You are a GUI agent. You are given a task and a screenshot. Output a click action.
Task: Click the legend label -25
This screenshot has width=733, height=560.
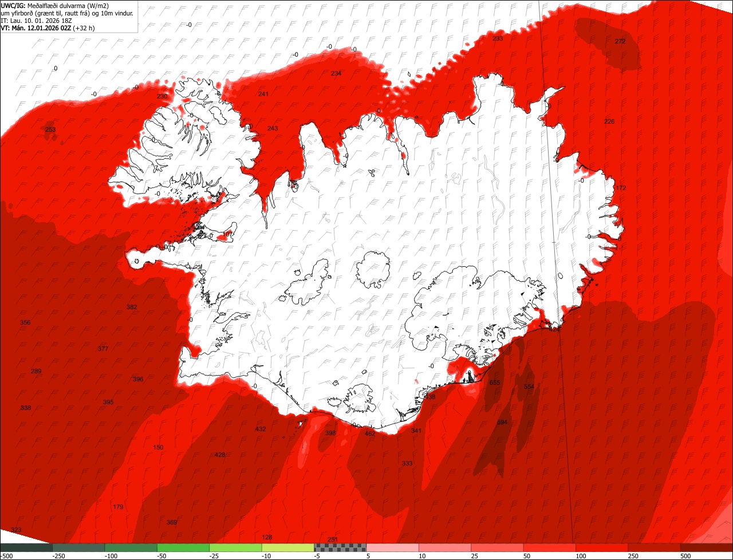pyautogui.click(x=215, y=556)
